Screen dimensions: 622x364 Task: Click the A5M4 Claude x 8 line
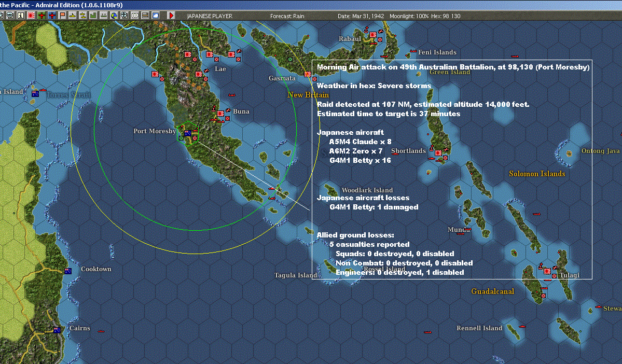tap(360, 142)
